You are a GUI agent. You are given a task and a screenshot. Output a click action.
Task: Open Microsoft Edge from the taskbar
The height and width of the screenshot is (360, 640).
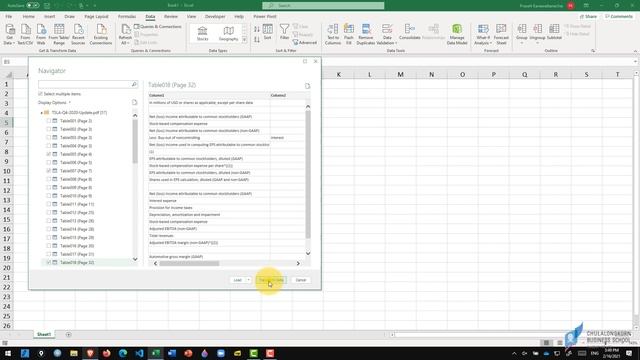tap(123, 353)
